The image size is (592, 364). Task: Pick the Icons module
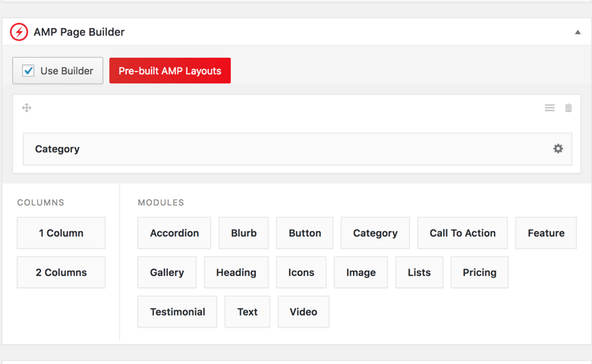coord(301,272)
